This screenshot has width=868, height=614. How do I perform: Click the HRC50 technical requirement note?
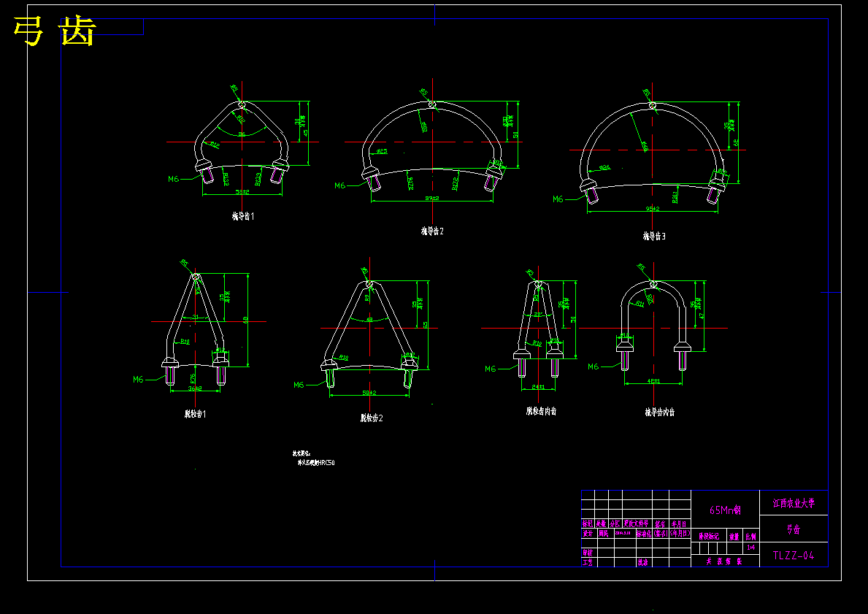316,462
